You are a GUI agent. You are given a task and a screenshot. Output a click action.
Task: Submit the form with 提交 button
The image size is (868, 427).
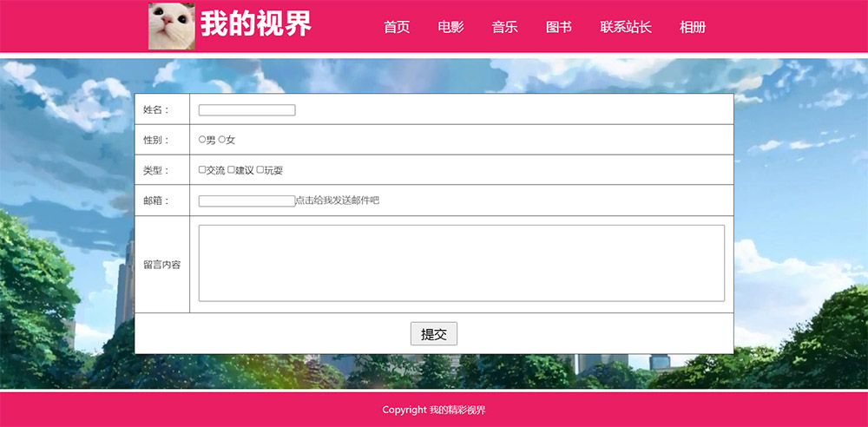click(x=434, y=333)
